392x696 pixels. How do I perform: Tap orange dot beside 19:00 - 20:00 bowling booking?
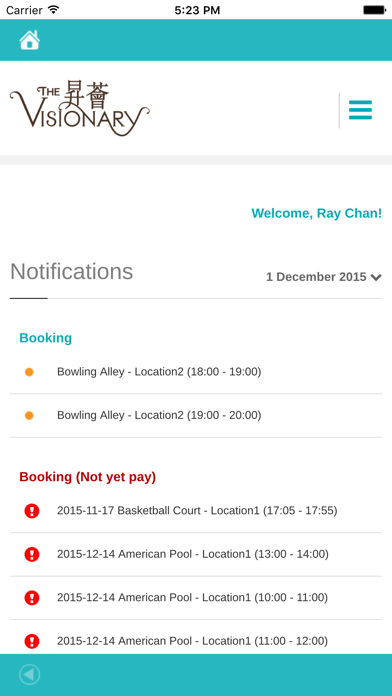click(x=29, y=415)
